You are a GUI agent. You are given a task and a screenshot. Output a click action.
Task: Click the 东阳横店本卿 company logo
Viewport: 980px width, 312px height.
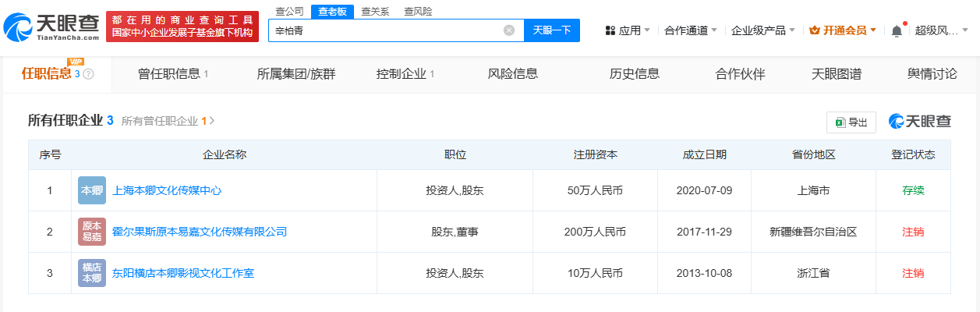pyautogui.click(x=91, y=273)
